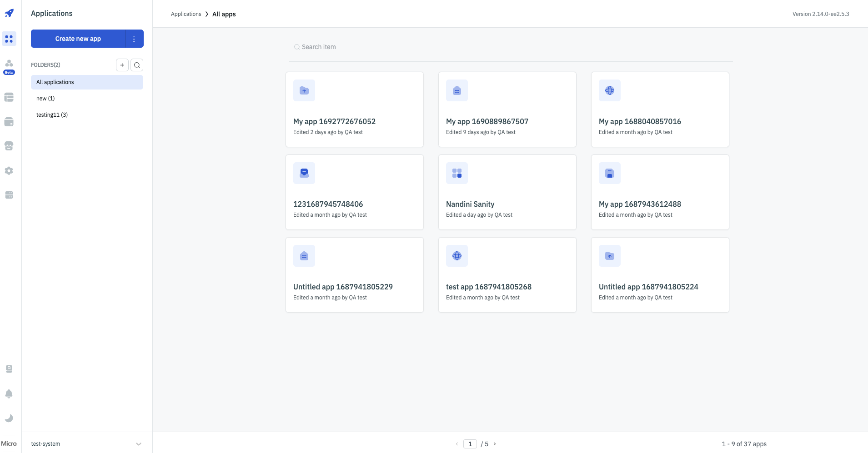Screen dimensions: 868x453
Task: Toggle dark mode with the moon icon
Action: pos(9,418)
